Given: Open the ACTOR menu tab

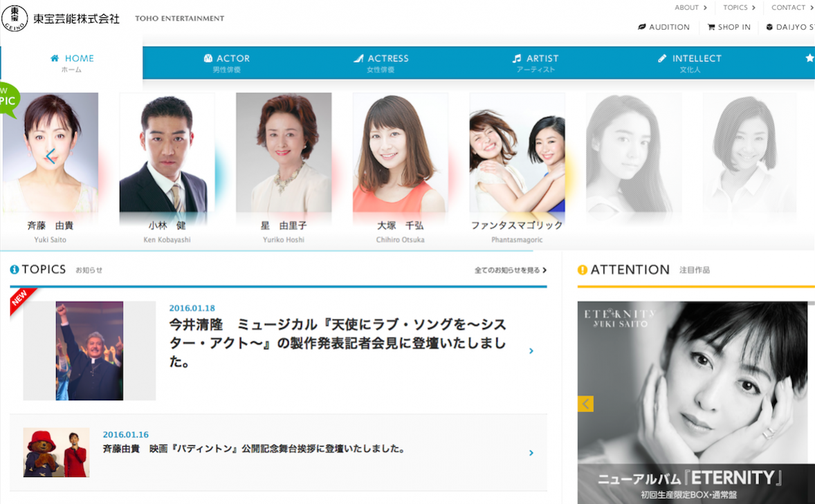Looking at the screenshot, I should pos(227,63).
